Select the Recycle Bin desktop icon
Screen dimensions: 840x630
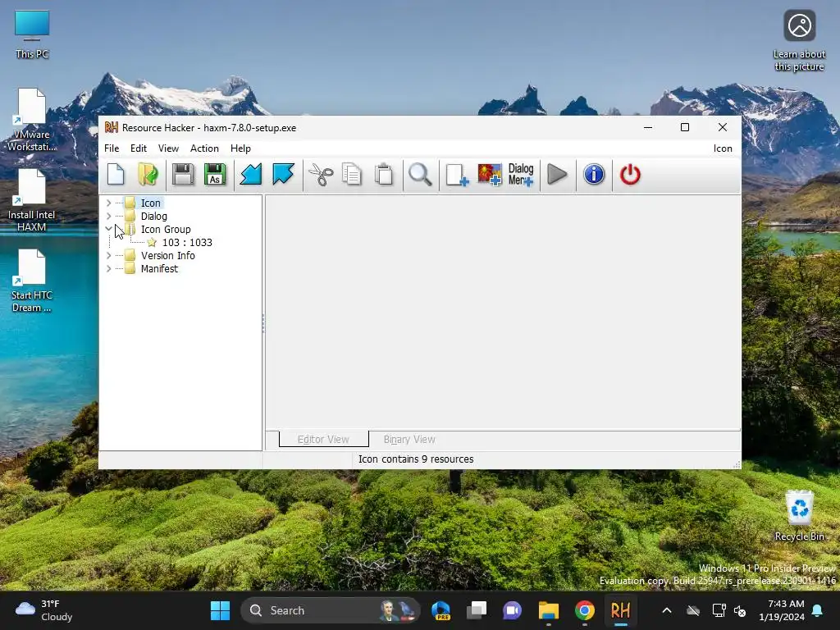(799, 516)
